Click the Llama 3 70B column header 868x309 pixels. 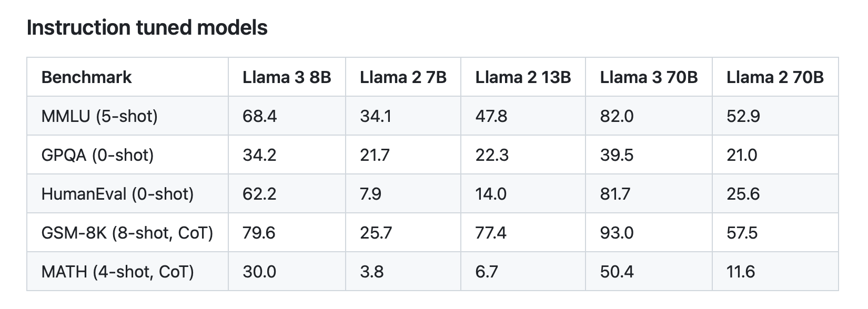tap(649, 77)
